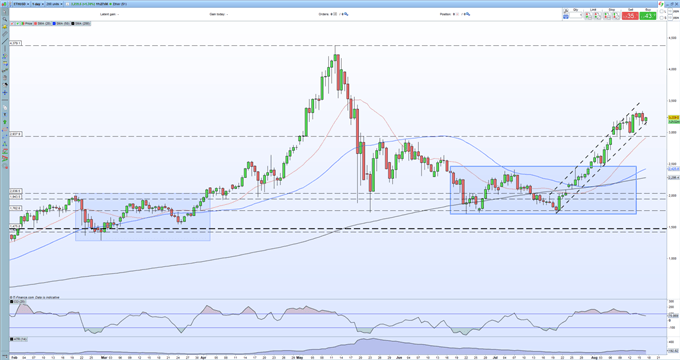Click the yellow current price tag on right axis
The height and width of the screenshot is (360, 680).
tap(673, 118)
